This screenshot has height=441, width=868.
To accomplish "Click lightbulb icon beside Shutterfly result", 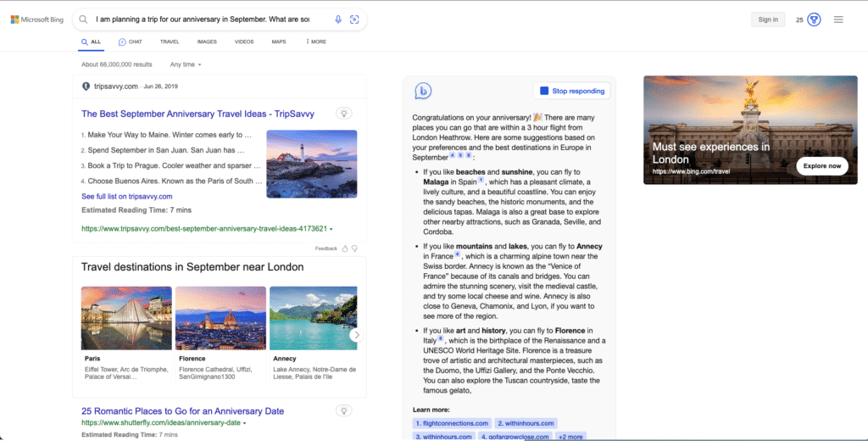I will (344, 410).
